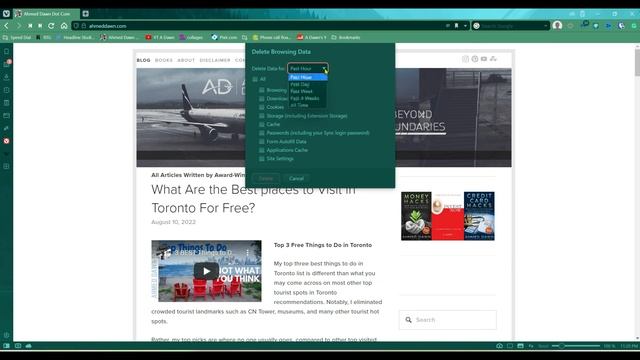Bookmark this page with the bookmark icon
The width and height of the screenshot is (640, 360).
(456, 26)
